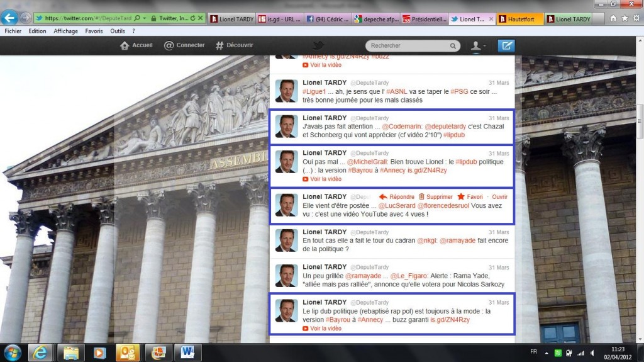
Task: Show hidden system tray icons arrow
Action: click(x=547, y=353)
